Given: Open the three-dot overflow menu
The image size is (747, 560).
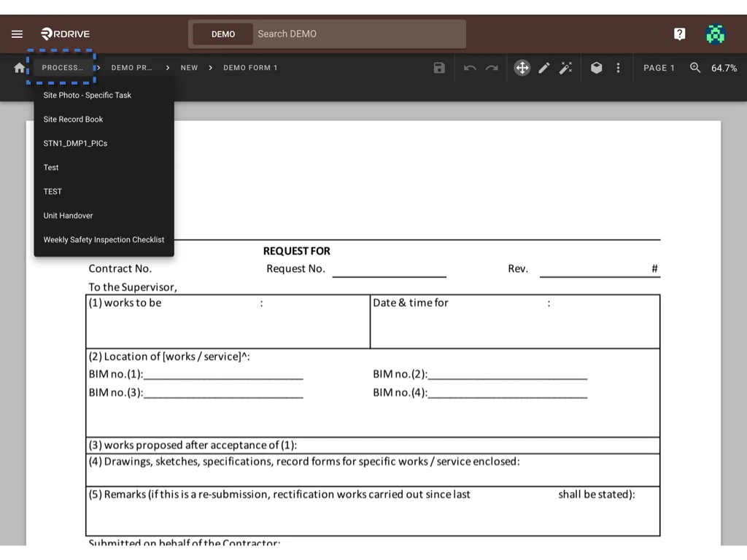Looking at the screenshot, I should tap(618, 67).
